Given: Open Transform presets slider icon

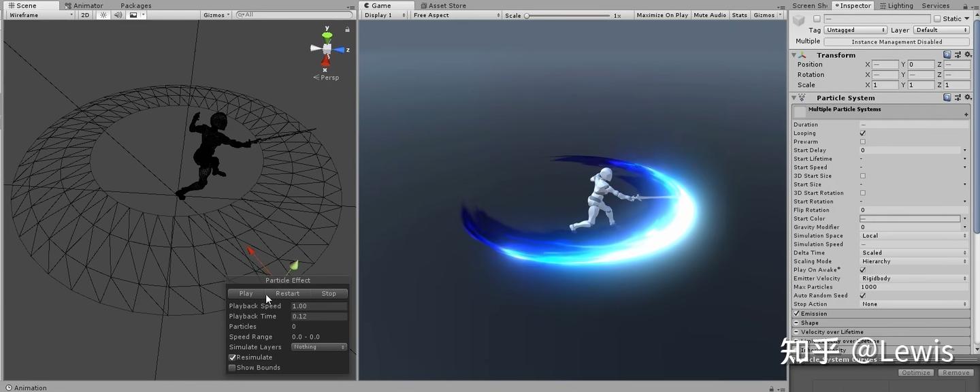Looking at the screenshot, I should (957, 54).
